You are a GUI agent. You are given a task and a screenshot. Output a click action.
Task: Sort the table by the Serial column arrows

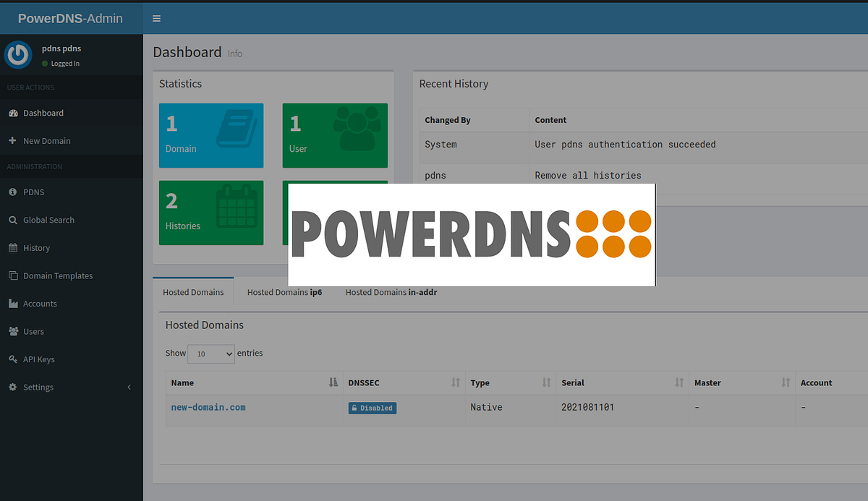(x=678, y=382)
